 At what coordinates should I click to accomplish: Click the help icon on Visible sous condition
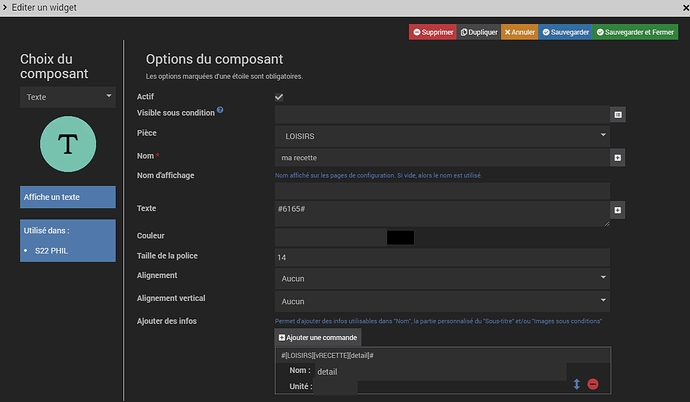(220, 110)
